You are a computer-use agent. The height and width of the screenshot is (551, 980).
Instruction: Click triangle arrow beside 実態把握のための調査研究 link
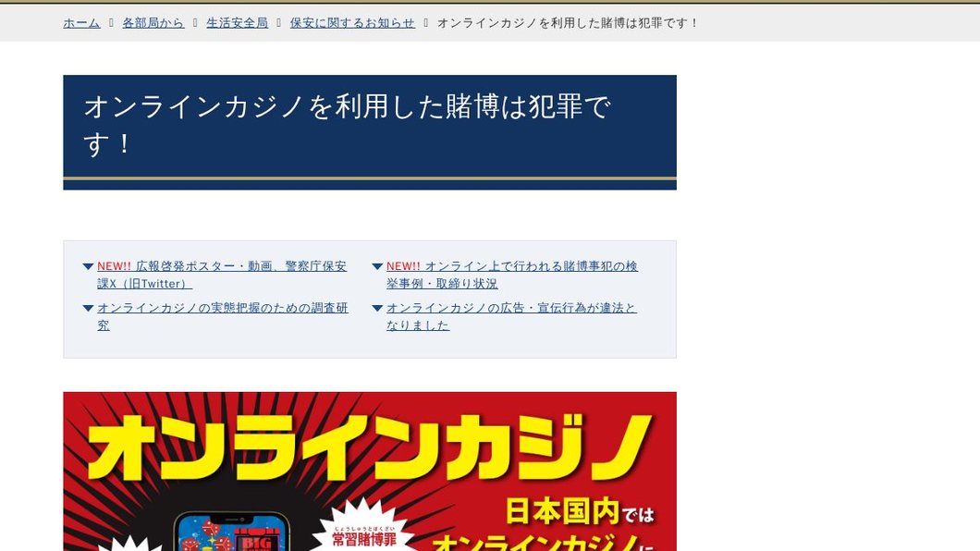click(88, 309)
